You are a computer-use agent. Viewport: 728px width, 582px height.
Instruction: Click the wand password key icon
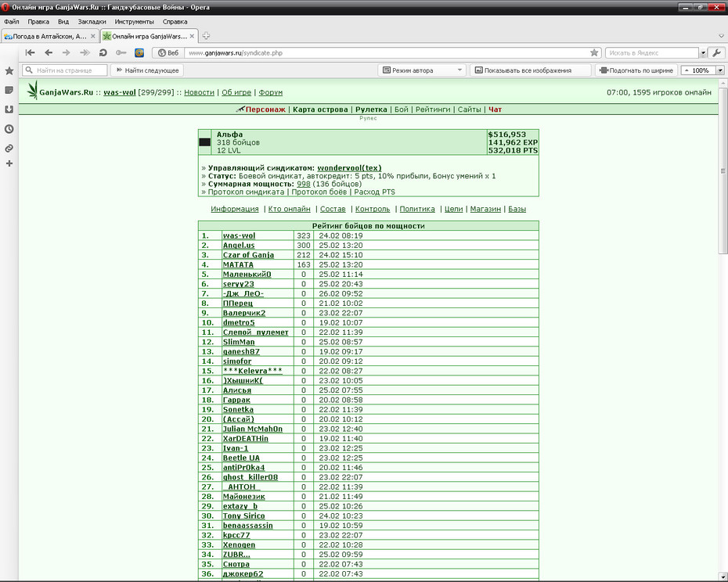[121, 53]
